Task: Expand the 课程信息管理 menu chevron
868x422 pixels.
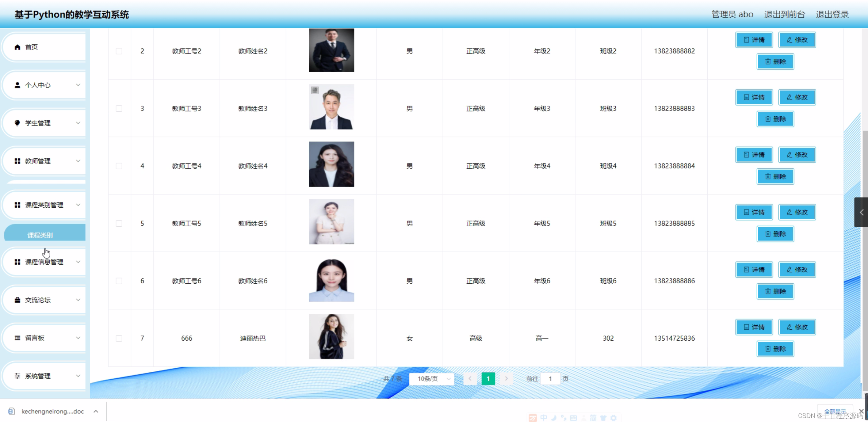Action: (x=78, y=262)
